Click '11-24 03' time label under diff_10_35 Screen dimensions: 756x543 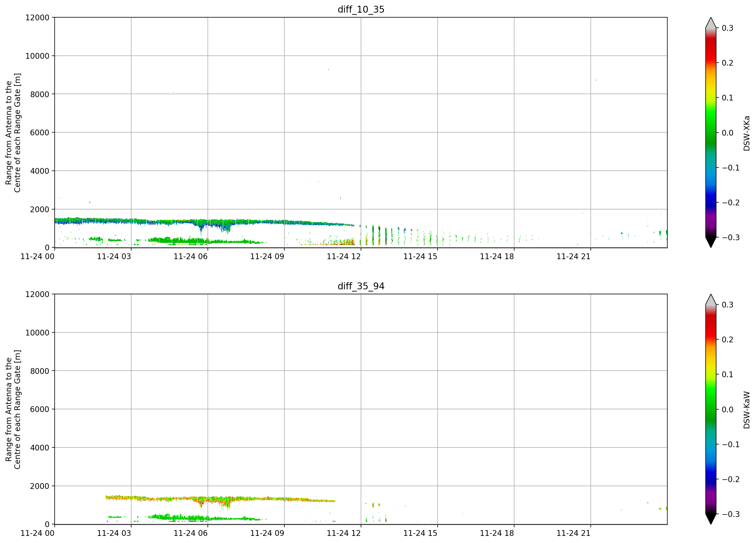tap(114, 256)
